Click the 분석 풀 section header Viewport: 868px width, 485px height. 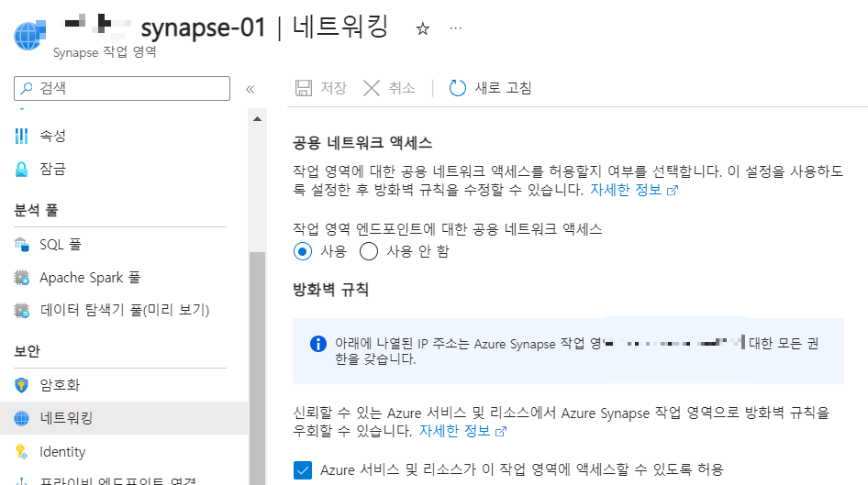[x=36, y=210]
